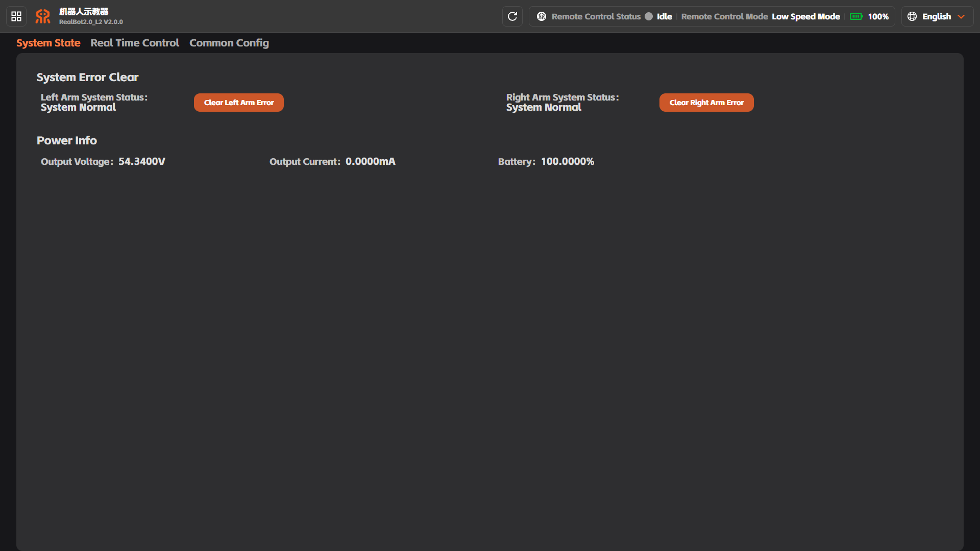
Task: Click the Low Speed Mode text
Action: pos(806,16)
